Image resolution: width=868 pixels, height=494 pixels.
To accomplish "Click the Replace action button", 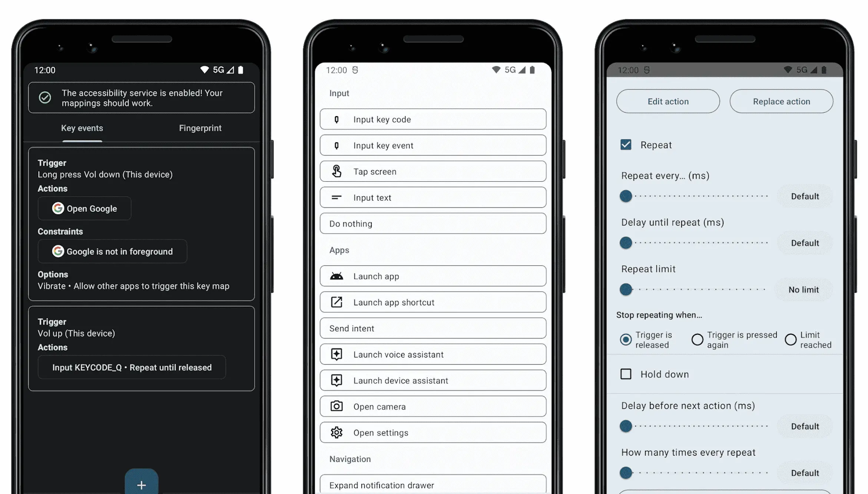I will point(781,101).
